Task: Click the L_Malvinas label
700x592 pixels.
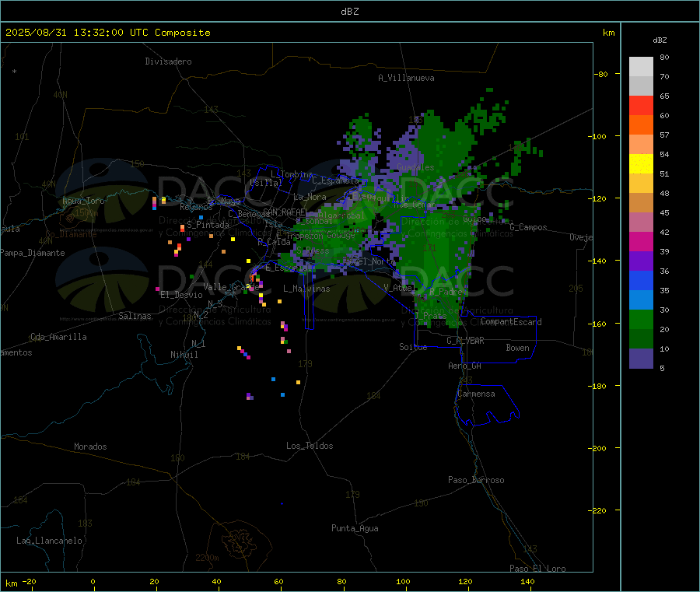Action: [x=306, y=289]
